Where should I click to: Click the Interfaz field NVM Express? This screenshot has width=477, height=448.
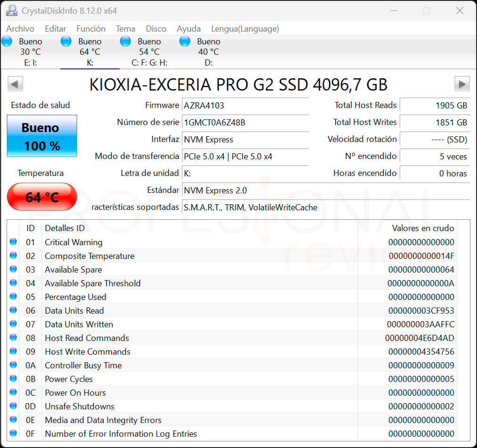[x=245, y=140]
